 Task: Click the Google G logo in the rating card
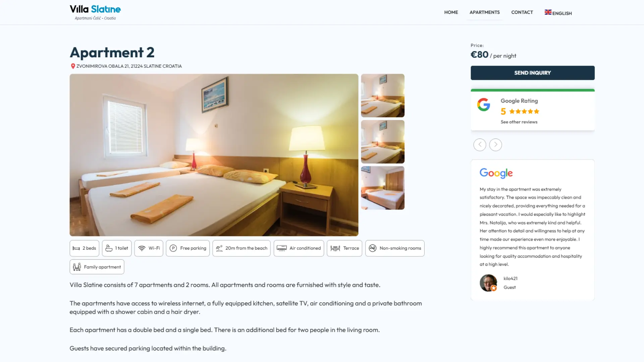tap(484, 105)
